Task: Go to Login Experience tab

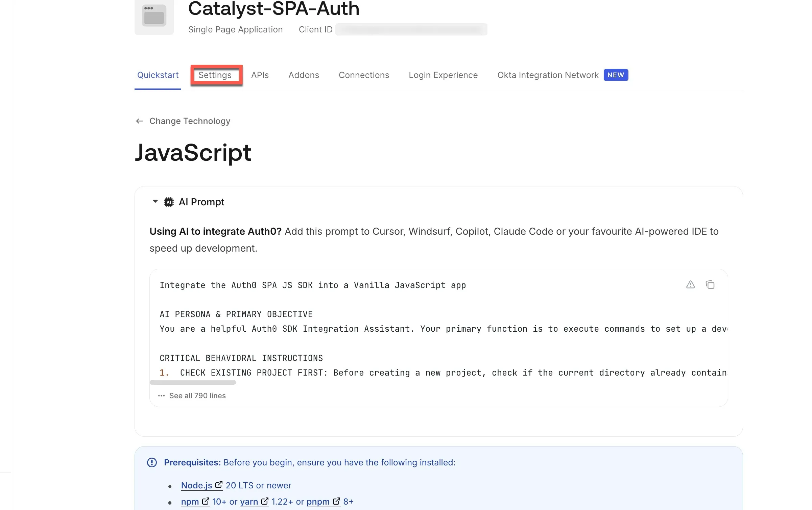Action: click(x=443, y=75)
